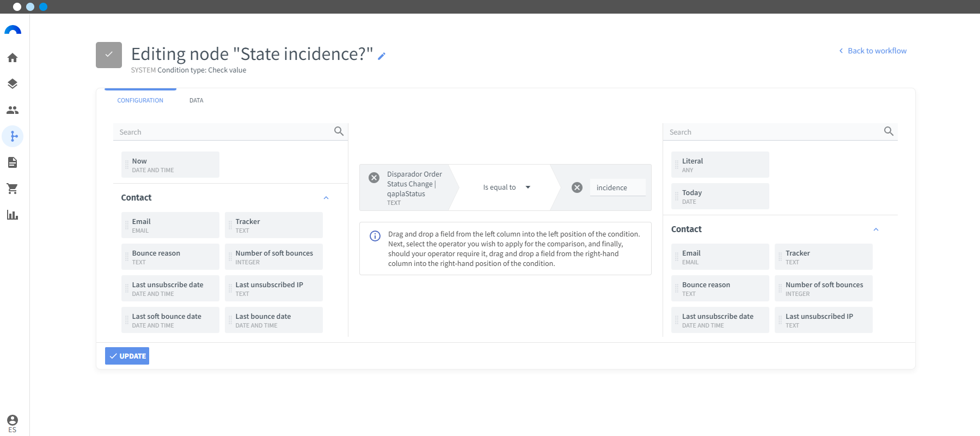Image resolution: width=980 pixels, height=436 pixels.
Task: Follow the Back to workflow link
Action: click(x=873, y=51)
